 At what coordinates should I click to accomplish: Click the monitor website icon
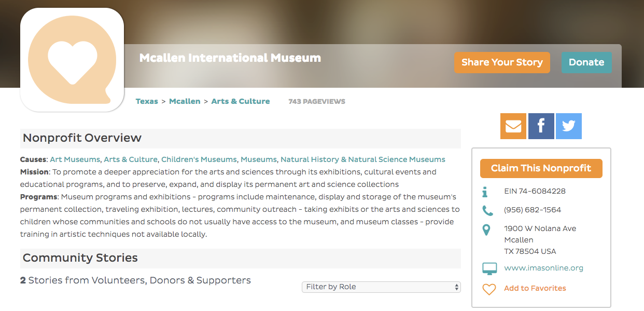(x=489, y=268)
